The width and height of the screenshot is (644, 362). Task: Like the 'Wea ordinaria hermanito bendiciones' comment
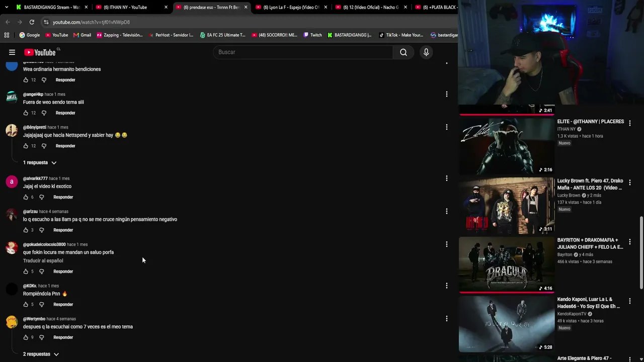26,80
